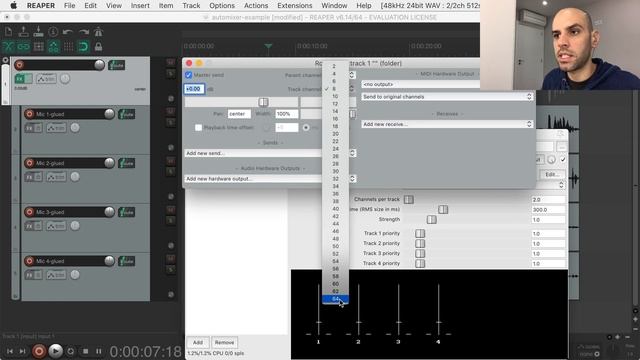Adjust Channels per track slider handle

tap(409, 199)
